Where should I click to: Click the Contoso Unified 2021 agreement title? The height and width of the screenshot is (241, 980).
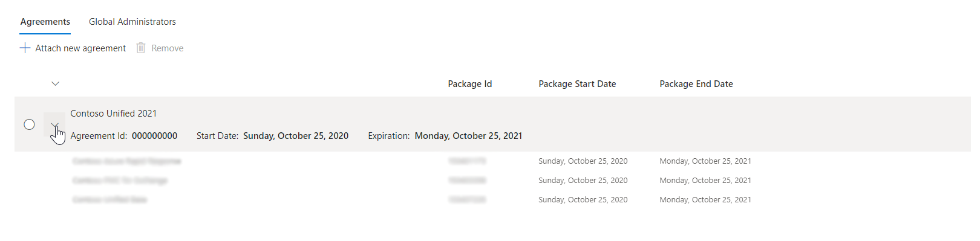[x=114, y=114]
